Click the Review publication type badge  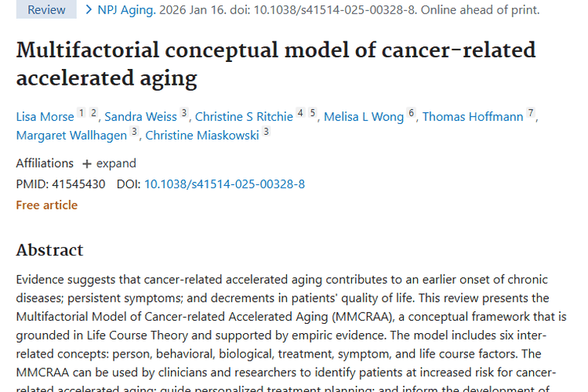(x=46, y=10)
